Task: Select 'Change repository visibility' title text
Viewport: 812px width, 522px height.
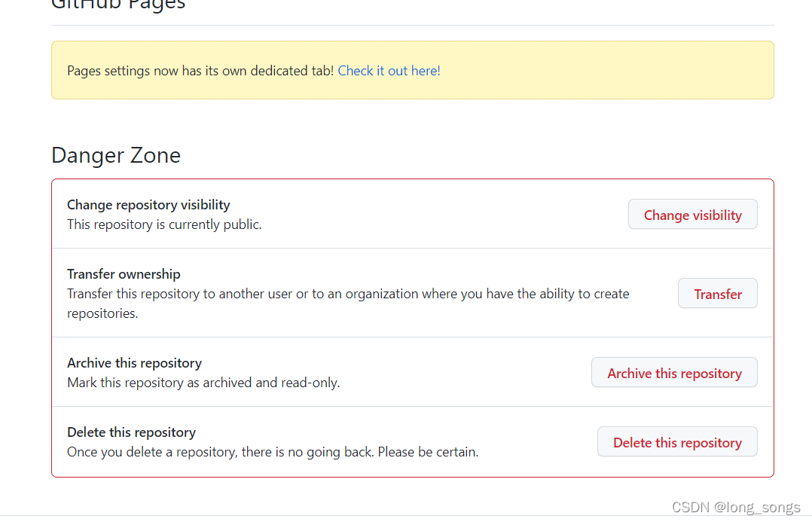Action: [x=148, y=205]
